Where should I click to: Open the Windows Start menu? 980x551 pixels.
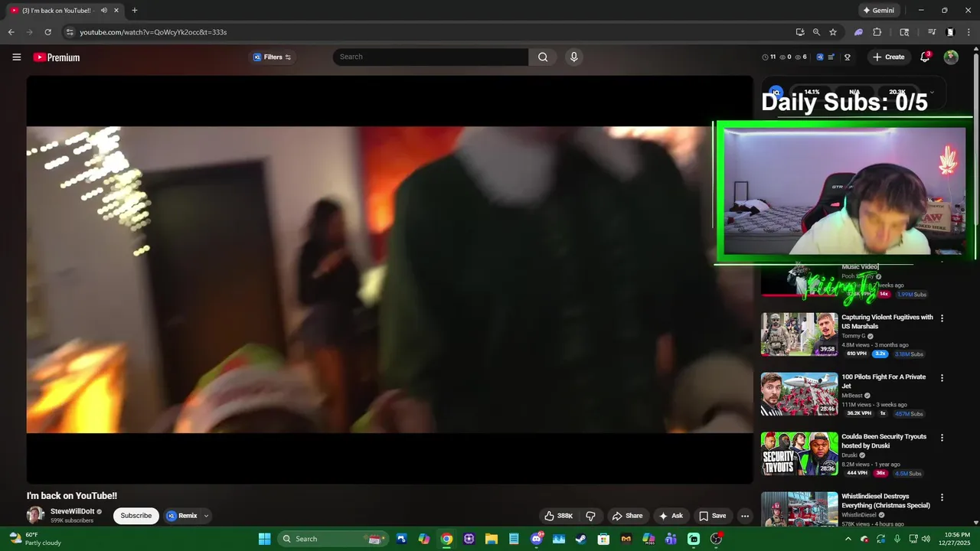pyautogui.click(x=264, y=539)
